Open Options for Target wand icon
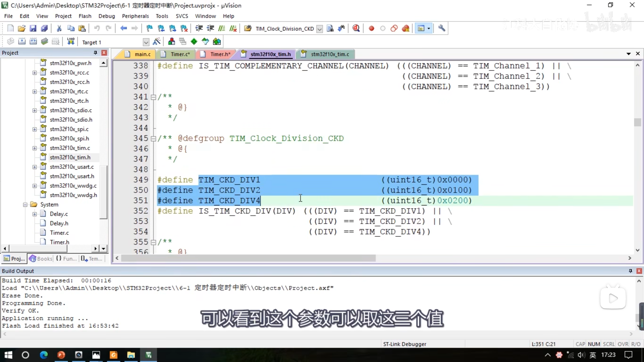The height and width of the screenshot is (362, 644). (156, 41)
